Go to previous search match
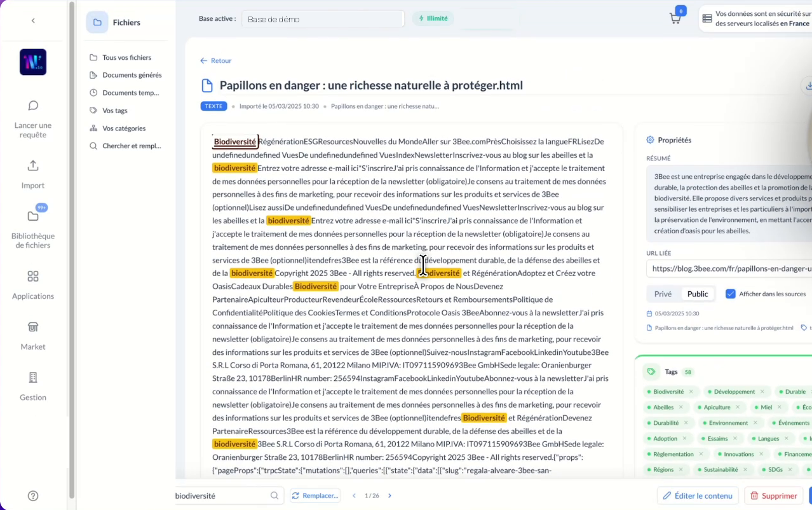Viewport: 812px width, 510px height. pos(355,496)
